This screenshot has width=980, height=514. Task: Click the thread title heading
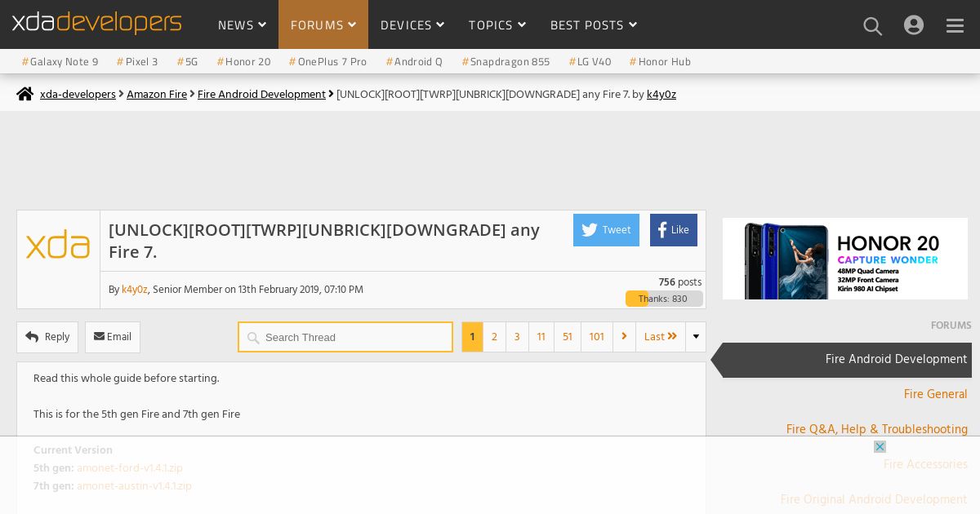(x=324, y=241)
